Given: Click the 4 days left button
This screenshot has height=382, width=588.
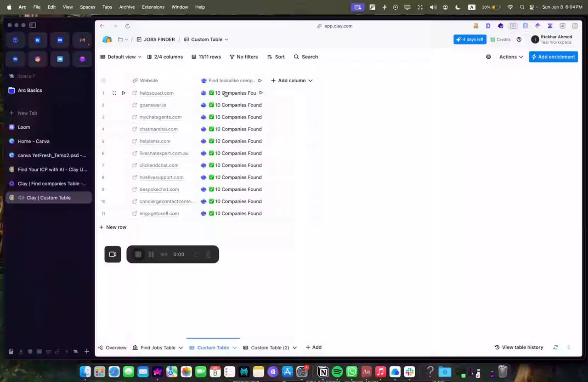Looking at the screenshot, I should tap(470, 40).
